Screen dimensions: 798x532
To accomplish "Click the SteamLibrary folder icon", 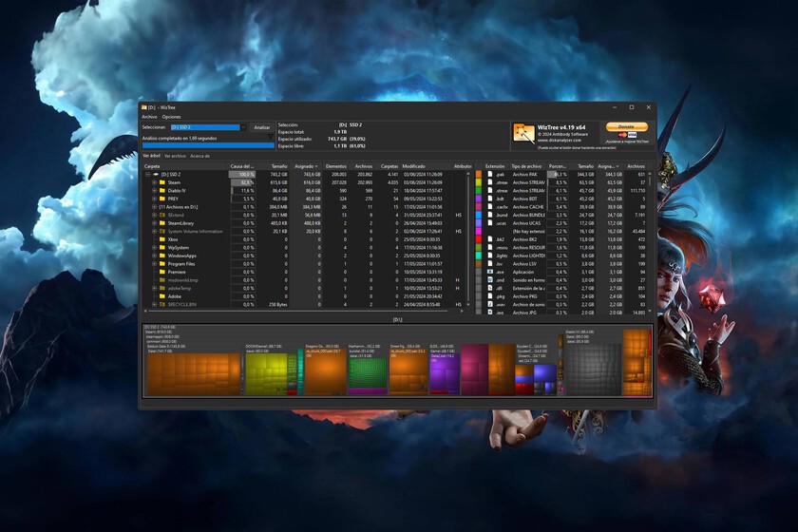I will click(x=162, y=223).
